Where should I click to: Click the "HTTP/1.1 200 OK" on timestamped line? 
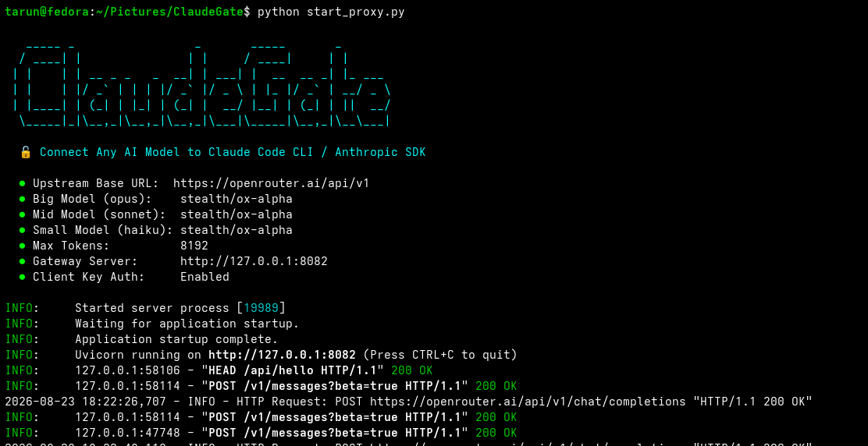752,402
